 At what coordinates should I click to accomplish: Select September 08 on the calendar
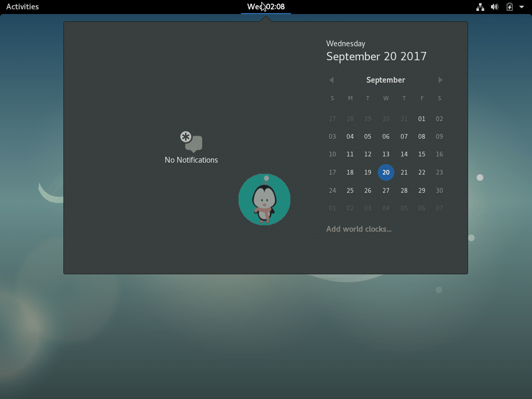[x=421, y=136]
